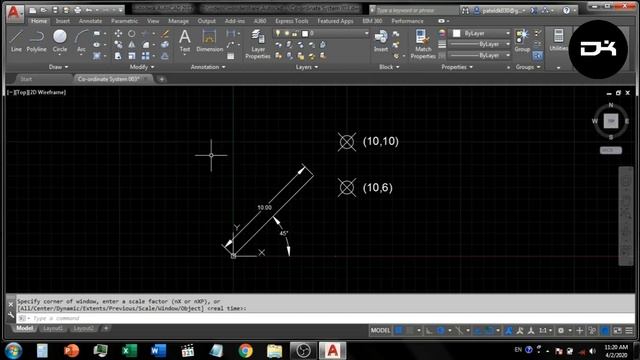Image resolution: width=640 pixels, height=360 pixels.
Task: Add a new drawing tab with plus button
Action: tap(162, 79)
